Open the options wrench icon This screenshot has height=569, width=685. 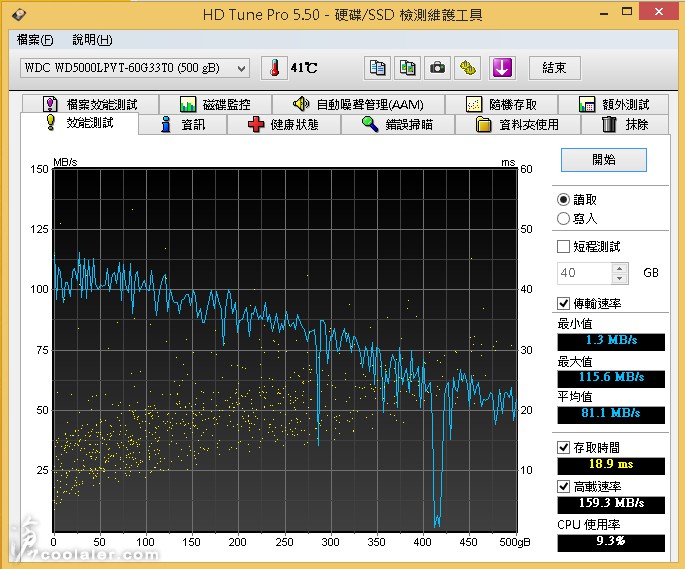coord(467,68)
